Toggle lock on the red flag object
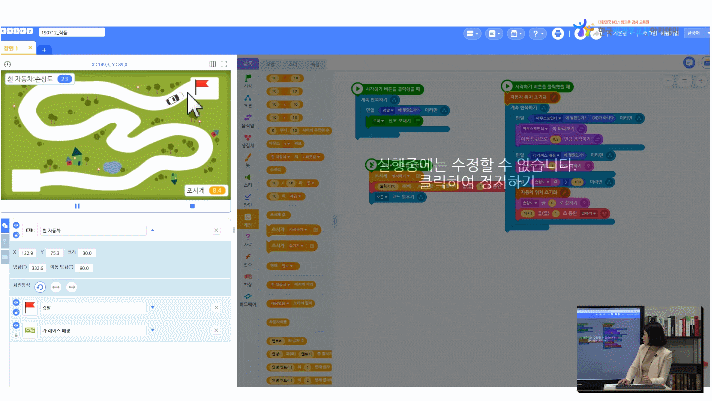This screenshot has width=712, height=401. pyautogui.click(x=16, y=312)
